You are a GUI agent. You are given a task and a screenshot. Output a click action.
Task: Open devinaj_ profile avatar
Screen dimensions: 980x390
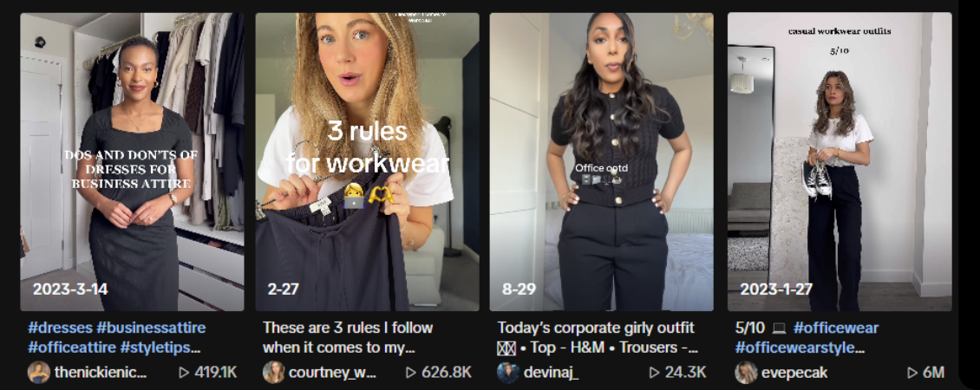508,373
